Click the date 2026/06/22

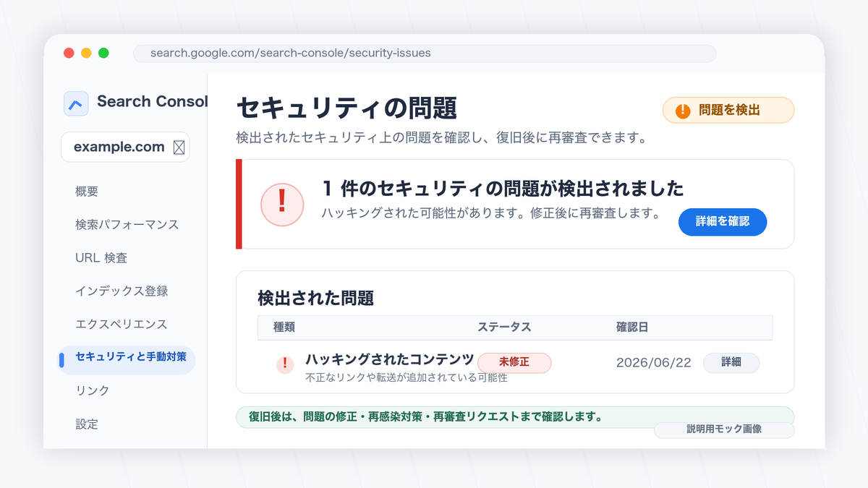coord(654,363)
